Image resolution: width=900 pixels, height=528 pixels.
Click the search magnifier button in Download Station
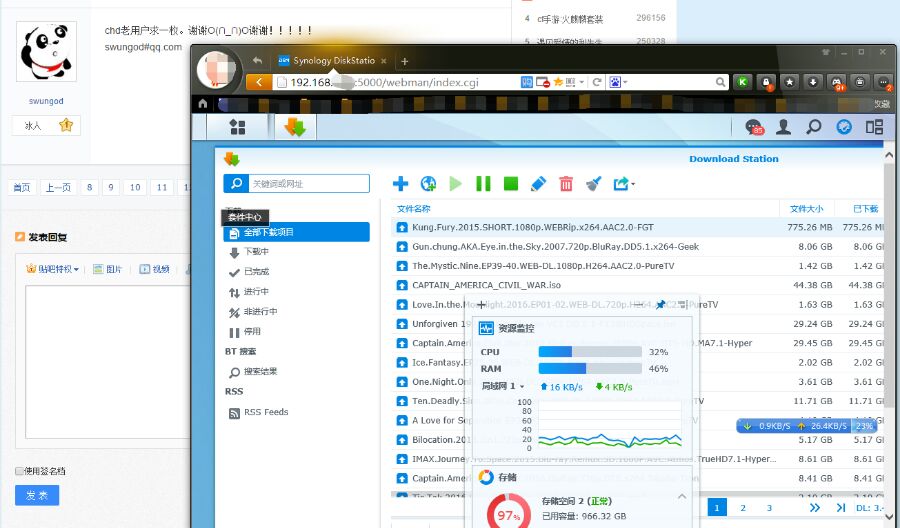coord(236,184)
